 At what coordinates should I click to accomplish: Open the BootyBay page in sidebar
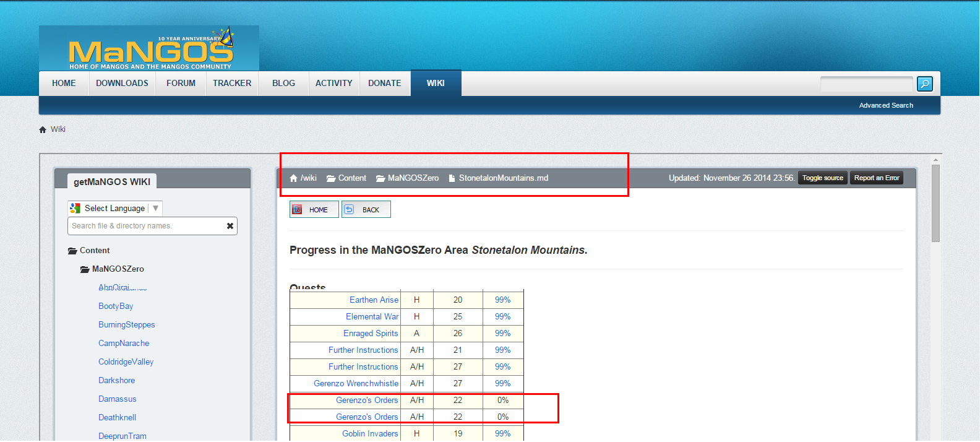click(116, 306)
